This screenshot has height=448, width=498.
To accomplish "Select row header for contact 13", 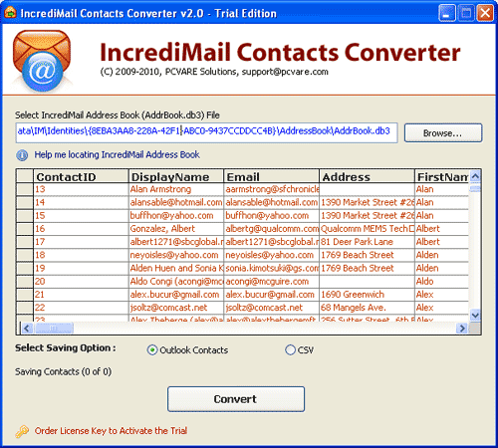I will 25,189.
